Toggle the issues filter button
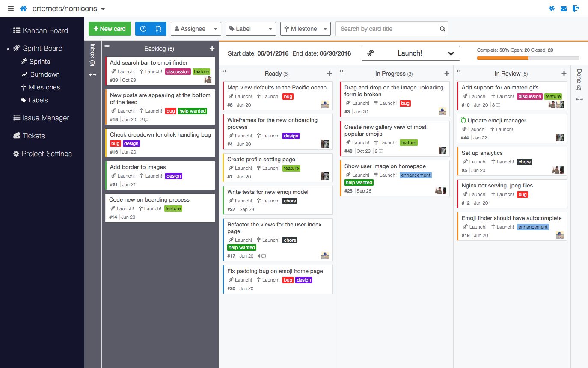588x368 pixels. click(143, 29)
